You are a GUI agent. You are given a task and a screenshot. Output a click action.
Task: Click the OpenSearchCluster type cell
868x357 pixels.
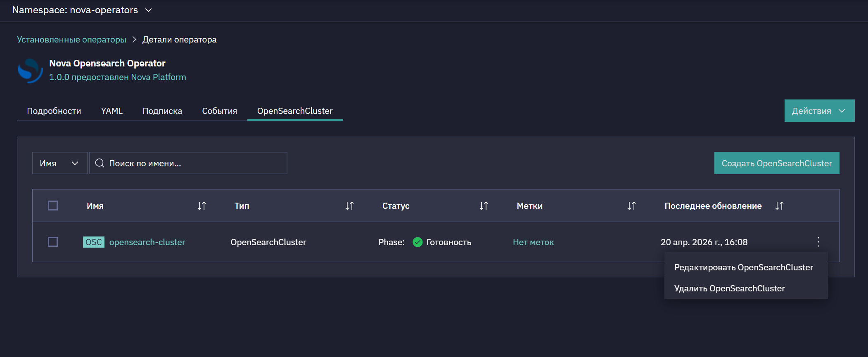click(x=268, y=242)
